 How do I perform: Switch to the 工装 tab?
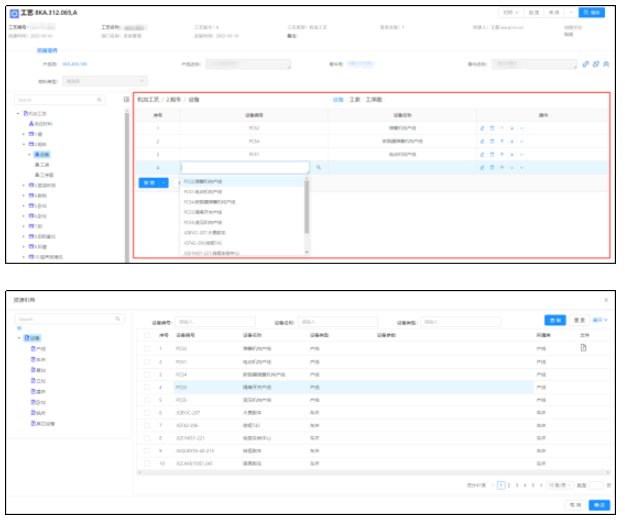(354, 100)
